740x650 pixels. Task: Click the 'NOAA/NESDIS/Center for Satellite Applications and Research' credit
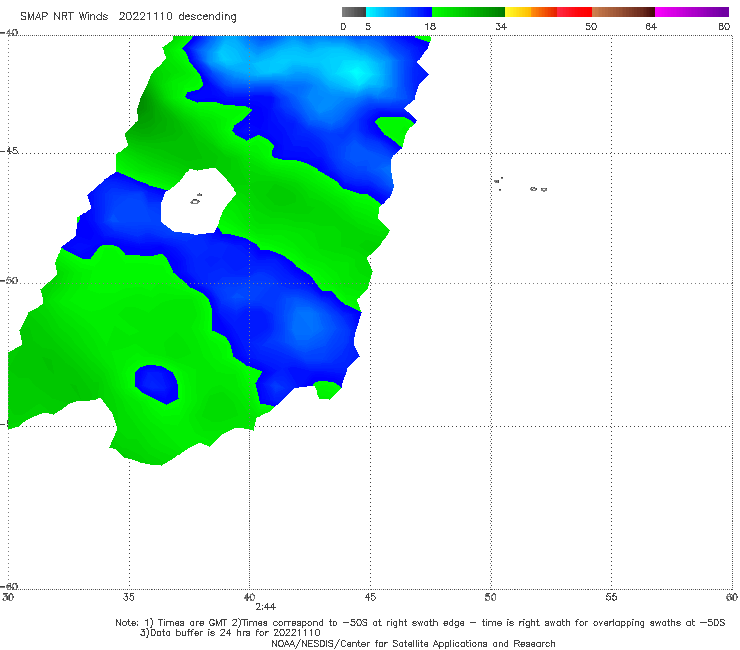413,644
